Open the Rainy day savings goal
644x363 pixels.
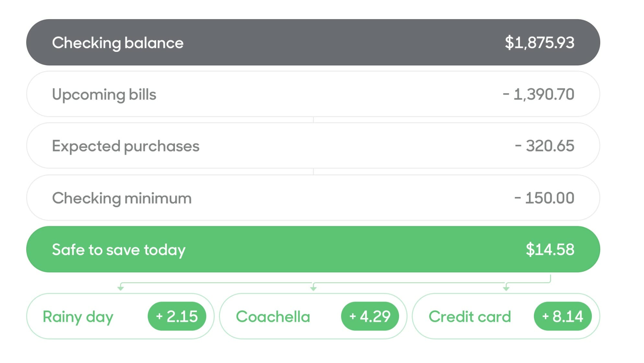(x=120, y=316)
